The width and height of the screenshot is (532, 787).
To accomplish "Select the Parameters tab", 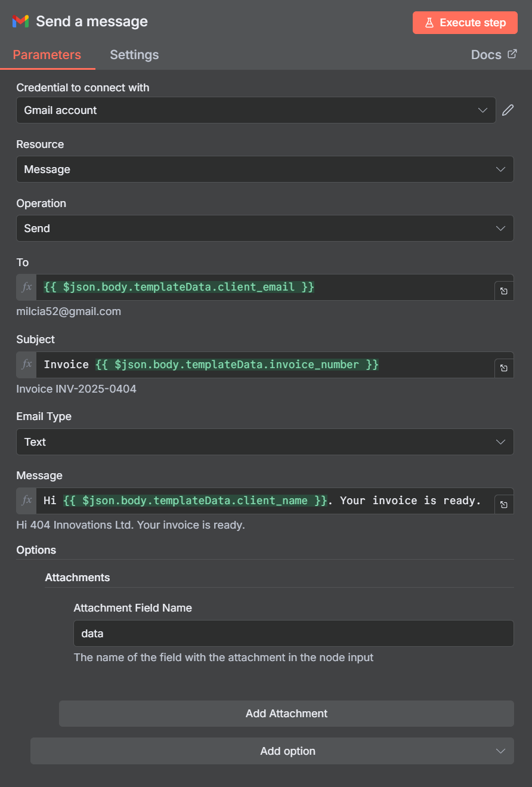I will tap(47, 54).
